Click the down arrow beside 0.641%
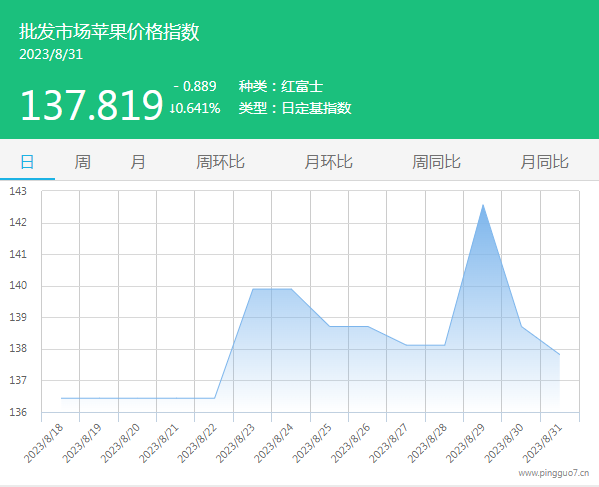Viewport: 599px width, 487px height. pyautogui.click(x=172, y=108)
